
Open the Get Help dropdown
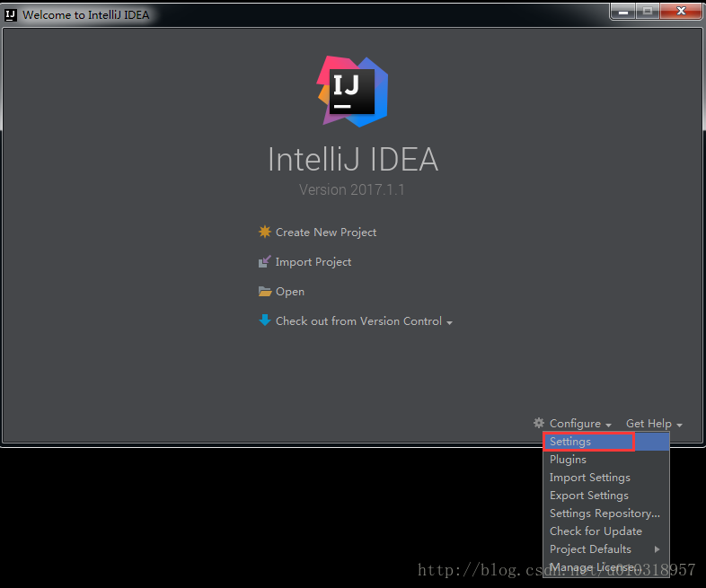tap(654, 424)
